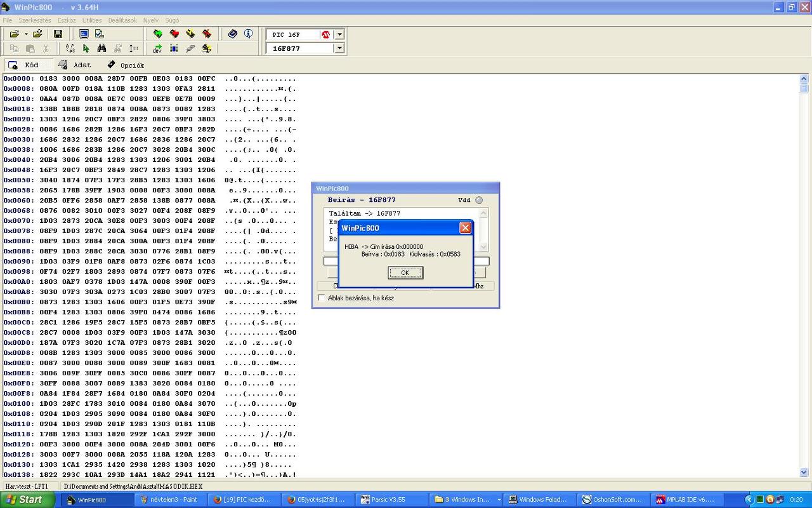The width and height of the screenshot is (812, 508).
Task: Click the hex editor scroll down arrow
Action: [804, 472]
